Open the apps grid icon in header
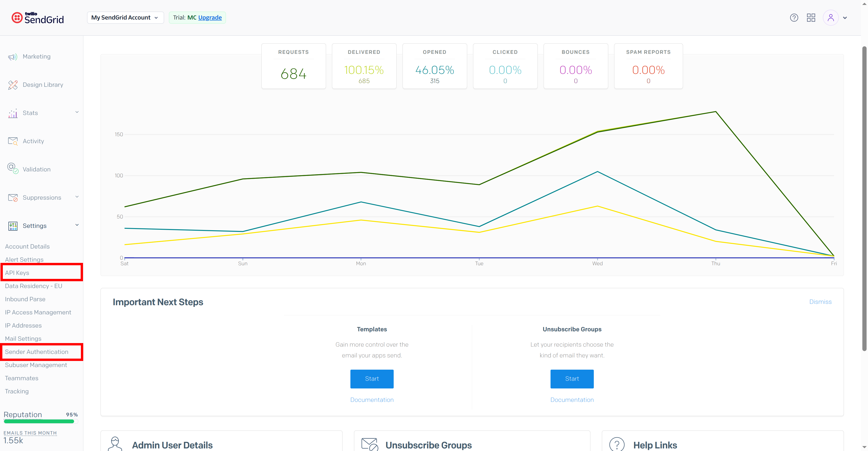 click(811, 17)
